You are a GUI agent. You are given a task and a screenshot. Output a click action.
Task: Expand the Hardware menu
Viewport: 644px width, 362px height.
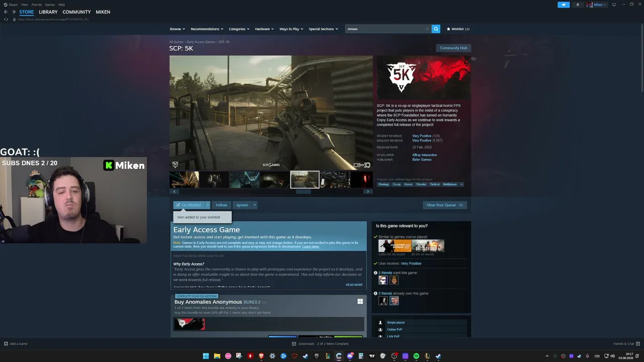[x=264, y=29]
